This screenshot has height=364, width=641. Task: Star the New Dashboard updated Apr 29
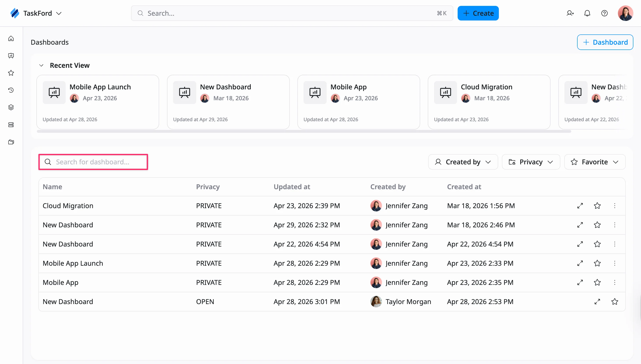click(x=597, y=225)
